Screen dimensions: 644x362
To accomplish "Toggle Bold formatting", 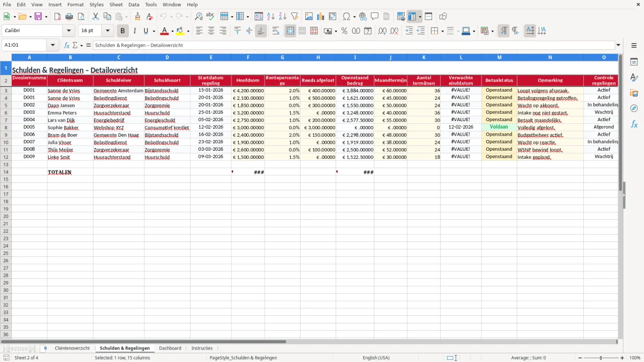I will (122, 31).
